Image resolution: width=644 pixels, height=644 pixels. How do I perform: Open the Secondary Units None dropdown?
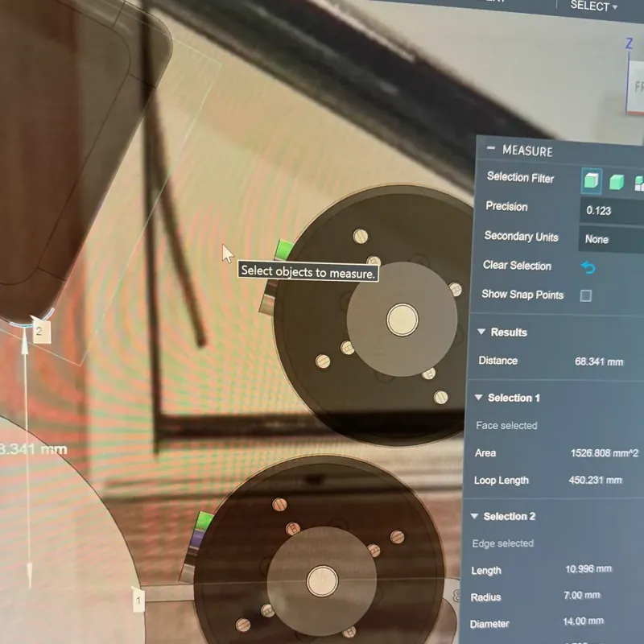point(611,239)
